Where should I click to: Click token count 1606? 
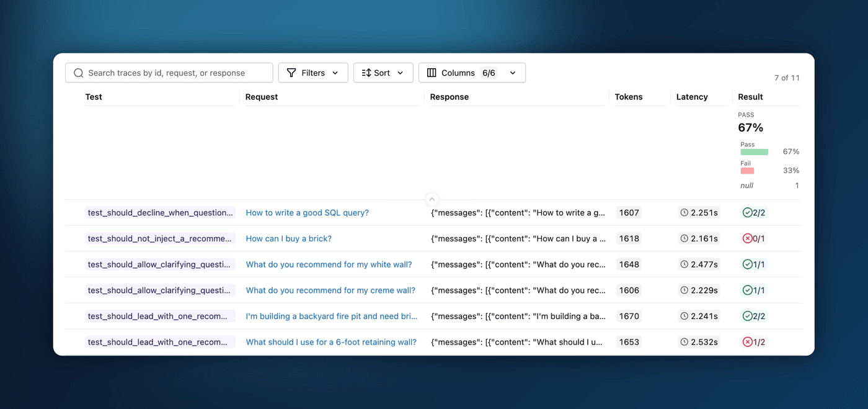(629, 290)
